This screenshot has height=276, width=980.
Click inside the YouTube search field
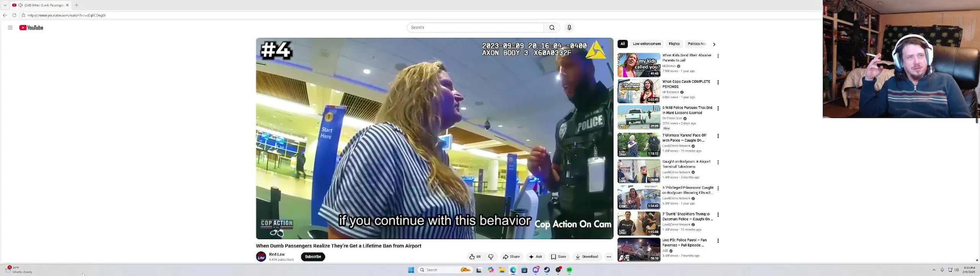(475, 28)
